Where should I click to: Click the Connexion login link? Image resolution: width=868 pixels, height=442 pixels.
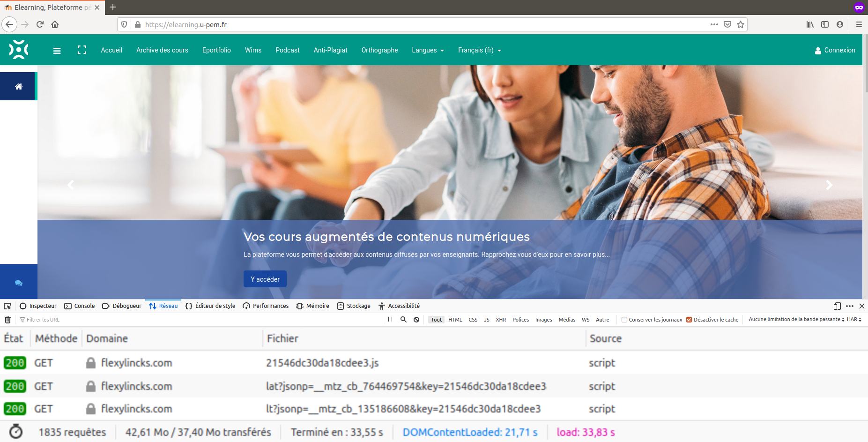(x=835, y=50)
